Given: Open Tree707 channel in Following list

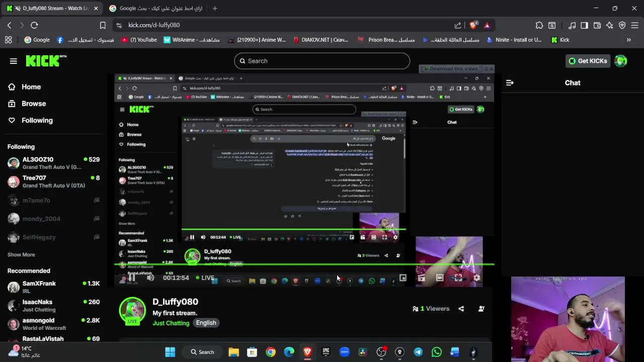Looking at the screenshot, I should [x=53, y=182].
